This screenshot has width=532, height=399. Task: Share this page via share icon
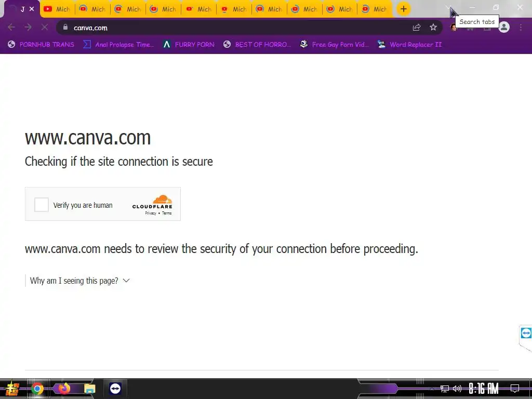(x=417, y=28)
